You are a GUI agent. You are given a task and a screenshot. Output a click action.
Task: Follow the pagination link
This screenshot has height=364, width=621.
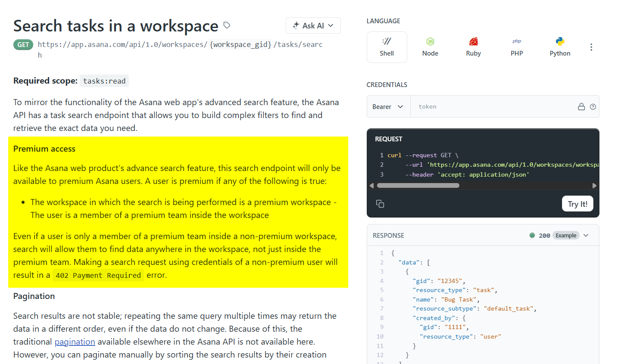coord(75,342)
